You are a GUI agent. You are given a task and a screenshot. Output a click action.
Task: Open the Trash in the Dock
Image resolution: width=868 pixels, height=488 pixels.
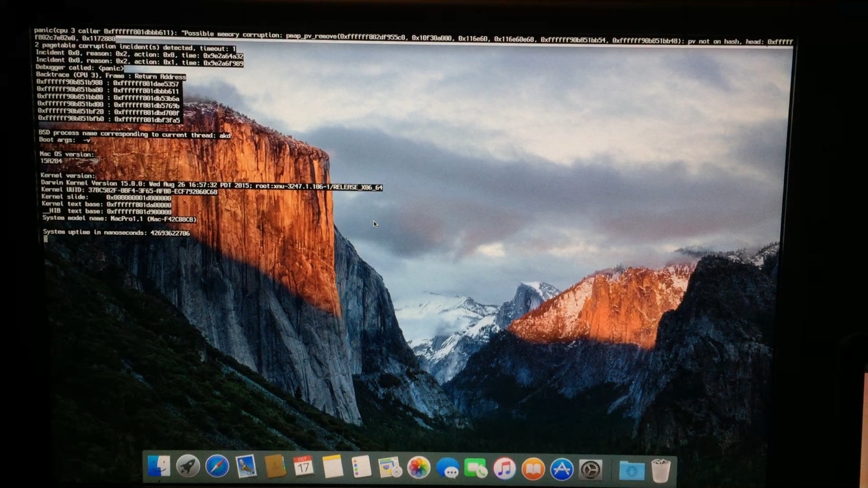click(660, 470)
